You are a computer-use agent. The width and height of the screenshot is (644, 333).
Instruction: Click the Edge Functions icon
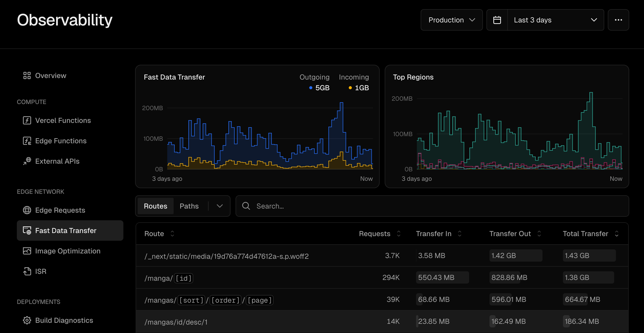click(27, 141)
